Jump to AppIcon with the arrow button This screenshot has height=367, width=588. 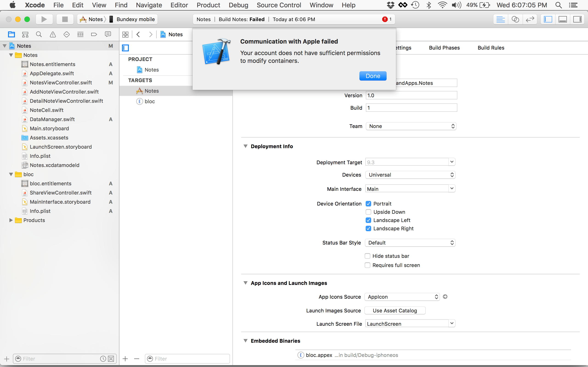click(x=445, y=297)
